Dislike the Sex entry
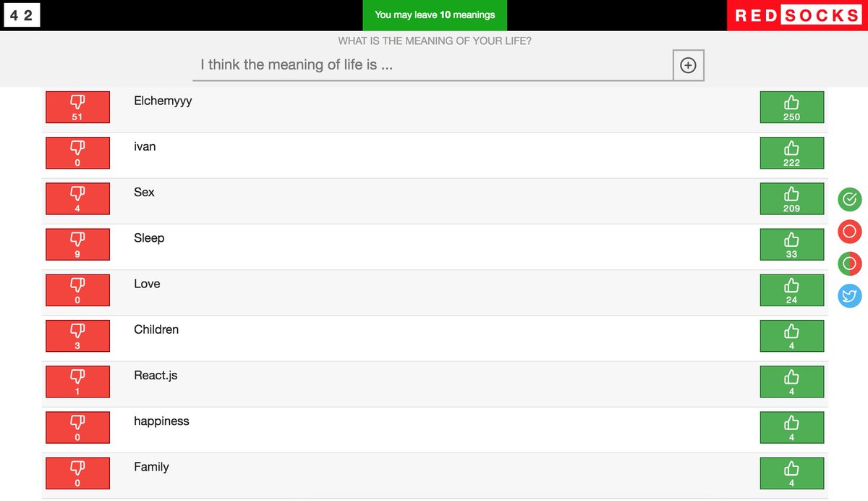Viewport: 868px width, 501px height. 77,198
